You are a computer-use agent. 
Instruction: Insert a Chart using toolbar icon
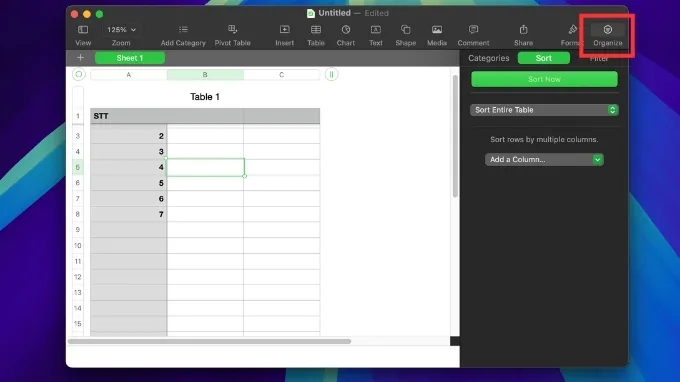point(346,29)
